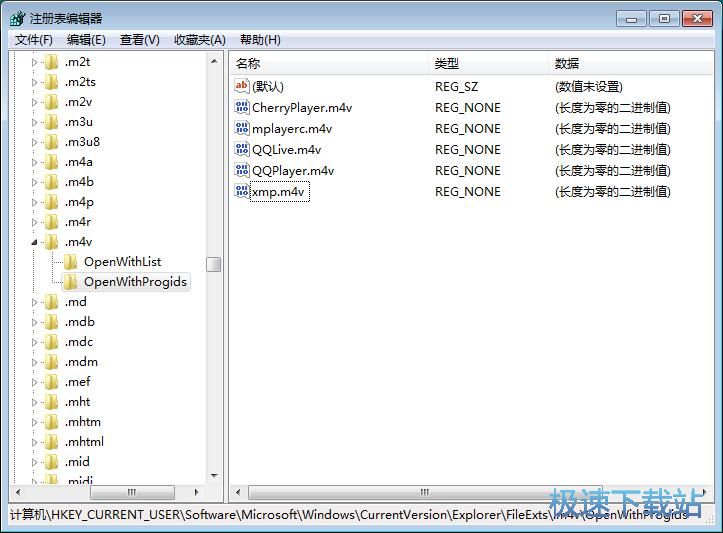The height and width of the screenshot is (533, 723).
Task: Select the .mef key label
Action: click(77, 382)
